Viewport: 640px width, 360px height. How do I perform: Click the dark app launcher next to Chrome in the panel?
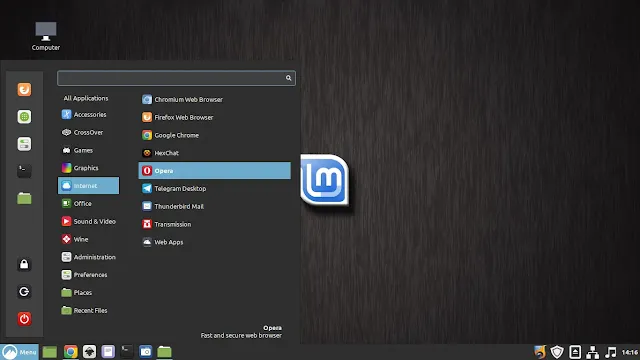89,352
